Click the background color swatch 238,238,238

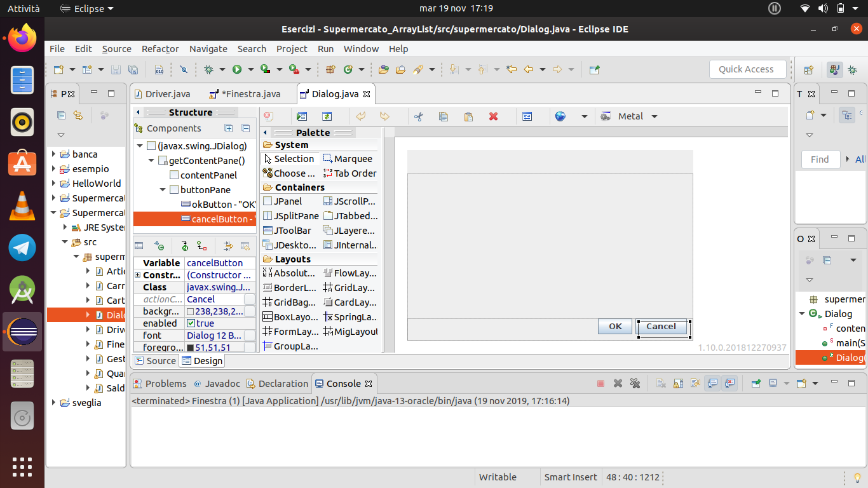tap(191, 311)
